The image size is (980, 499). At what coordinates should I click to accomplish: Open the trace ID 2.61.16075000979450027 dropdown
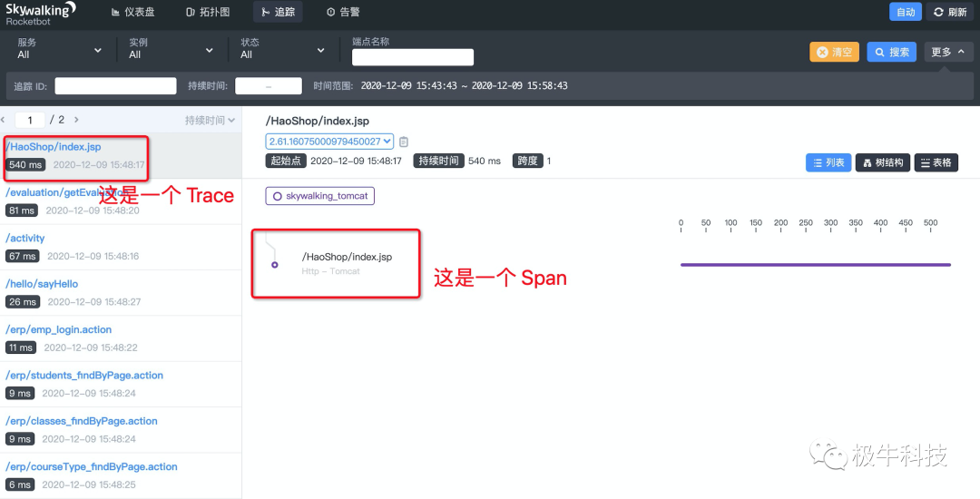tap(329, 142)
